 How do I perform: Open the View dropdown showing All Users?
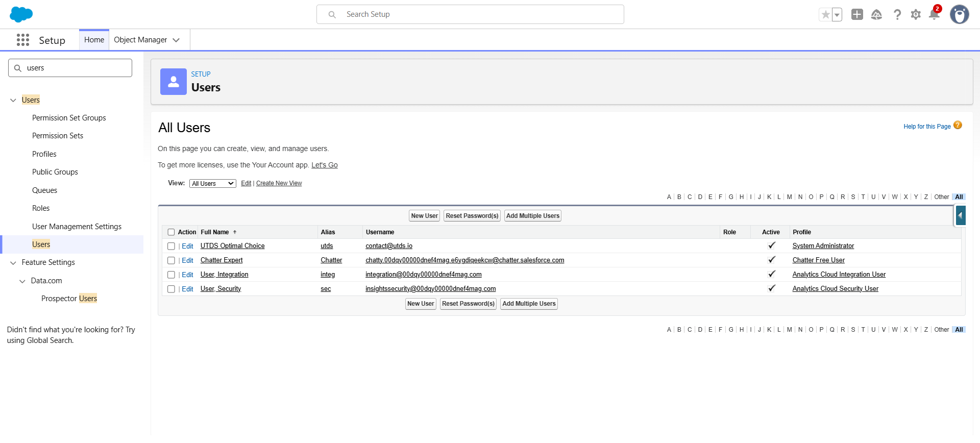(213, 184)
